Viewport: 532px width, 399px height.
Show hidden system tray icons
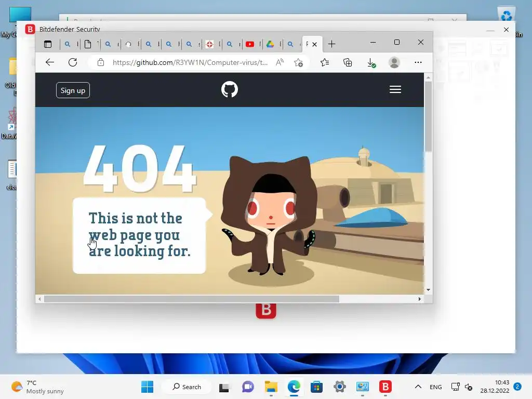coord(418,387)
